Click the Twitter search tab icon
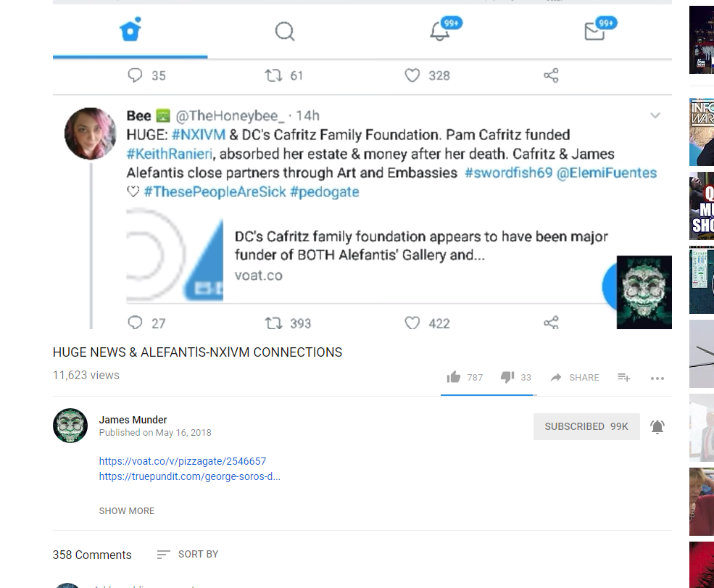 point(285,31)
